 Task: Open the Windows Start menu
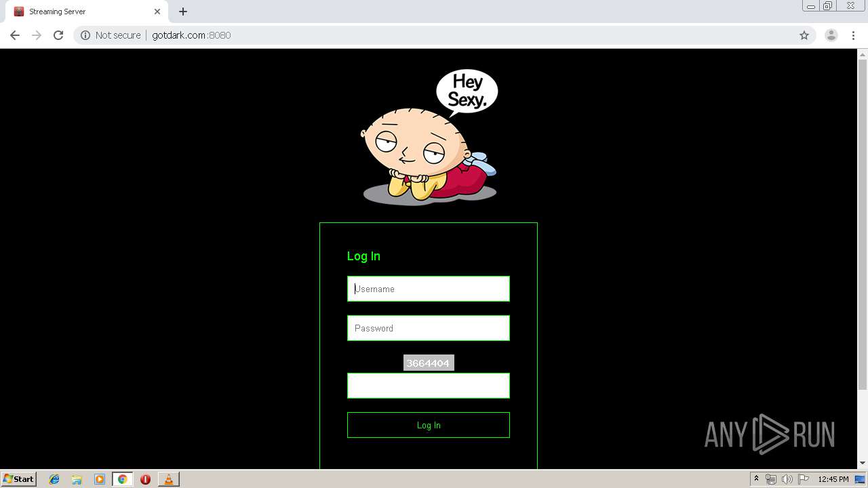[19, 479]
